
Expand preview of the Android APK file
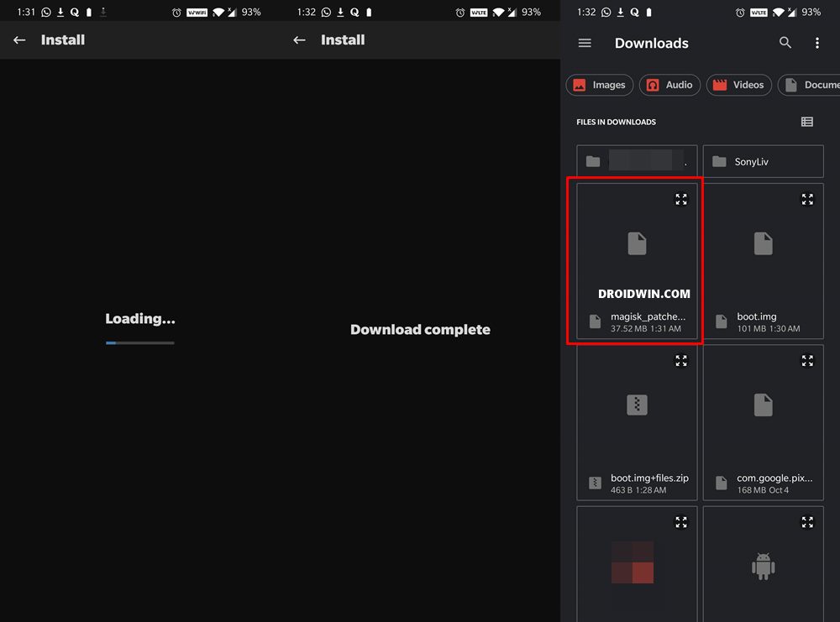click(x=807, y=522)
